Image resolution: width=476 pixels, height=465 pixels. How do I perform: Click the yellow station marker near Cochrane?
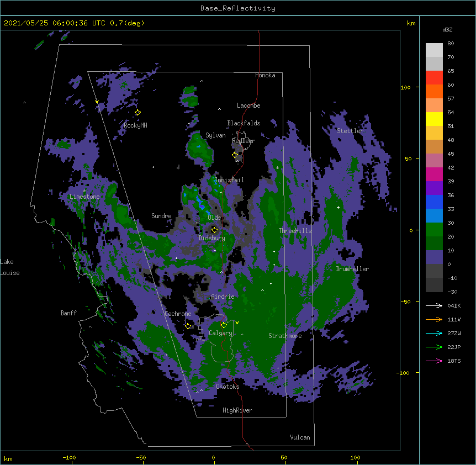pos(188,326)
